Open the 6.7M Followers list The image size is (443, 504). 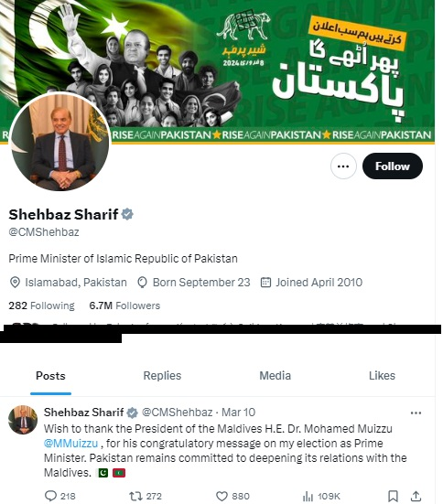tap(124, 306)
